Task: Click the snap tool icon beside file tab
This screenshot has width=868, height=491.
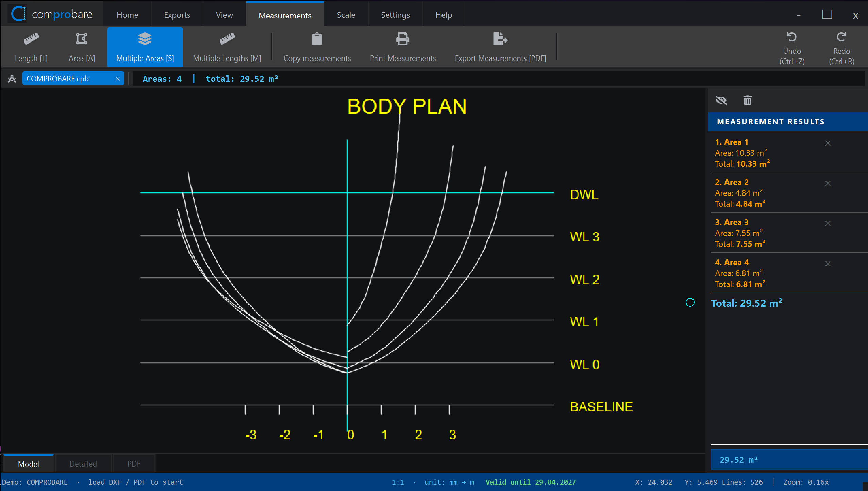Action: [12, 79]
